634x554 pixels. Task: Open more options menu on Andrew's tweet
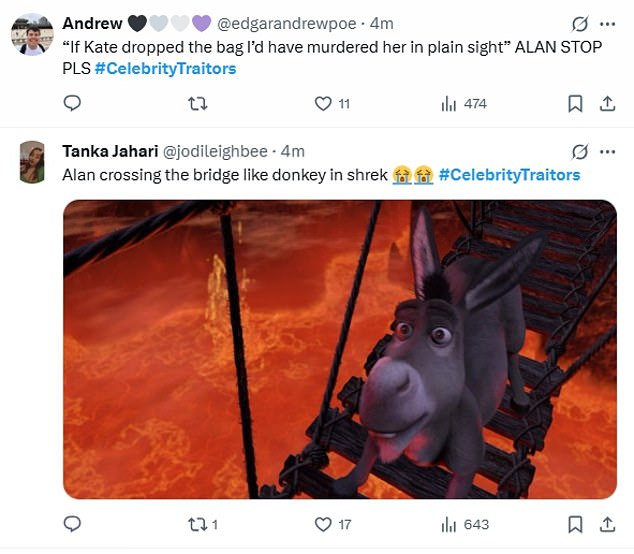coord(607,23)
